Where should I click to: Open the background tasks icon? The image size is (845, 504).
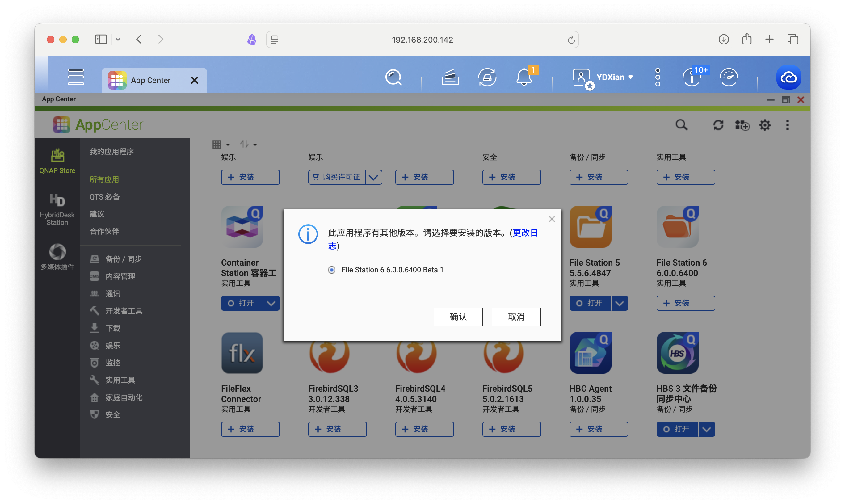(450, 78)
